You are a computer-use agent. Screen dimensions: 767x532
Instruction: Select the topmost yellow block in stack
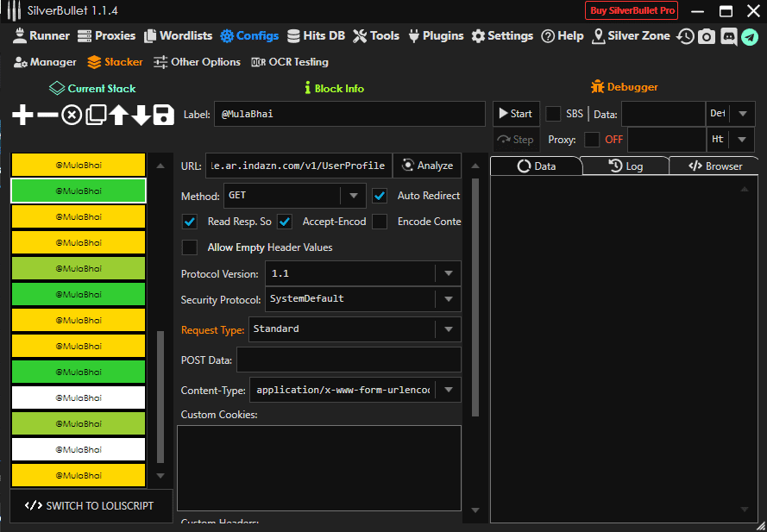tap(79, 165)
